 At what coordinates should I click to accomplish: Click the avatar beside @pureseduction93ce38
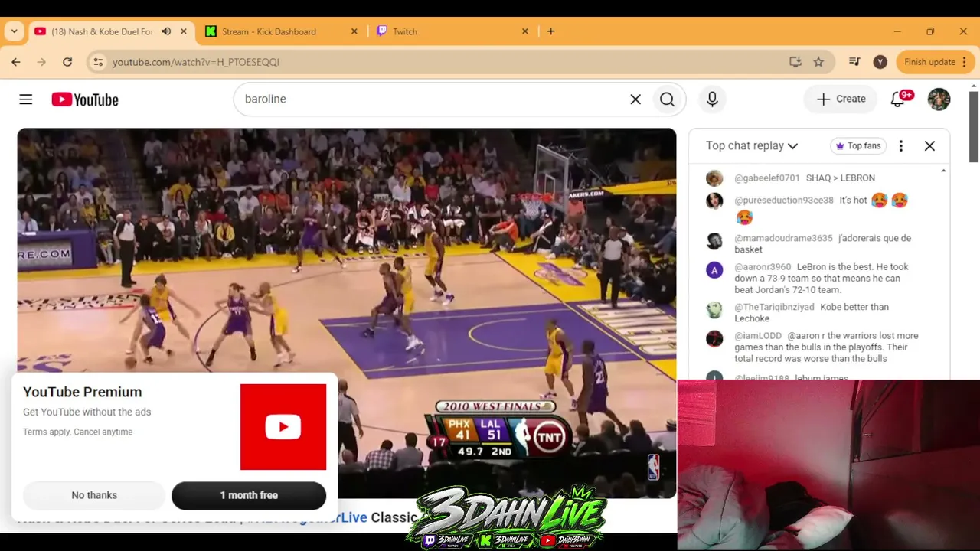click(x=714, y=201)
